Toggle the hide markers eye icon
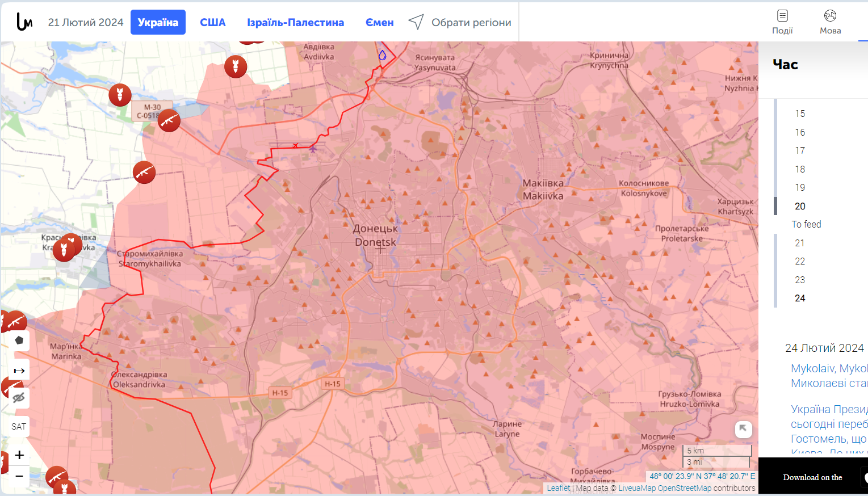The height and width of the screenshot is (496, 868). 19,398
